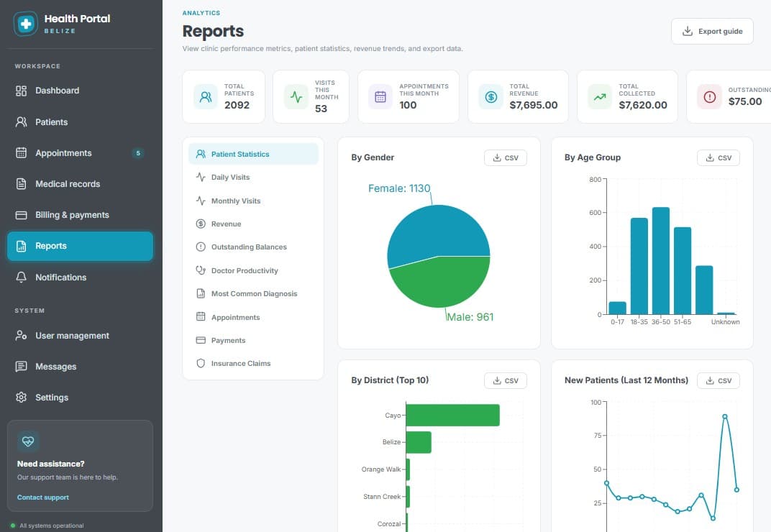Click the Outstanding value $75.00

[745, 101]
